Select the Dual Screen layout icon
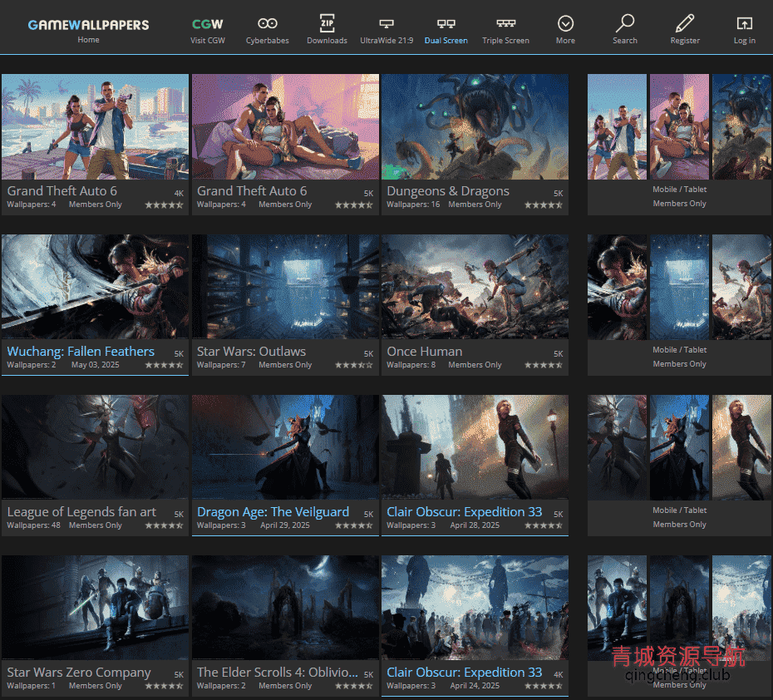 click(x=446, y=24)
